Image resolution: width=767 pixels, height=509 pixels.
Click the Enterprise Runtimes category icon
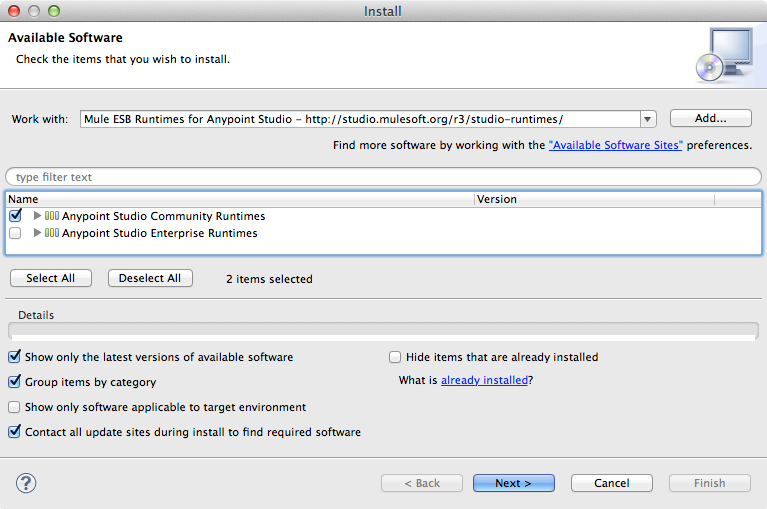[52, 233]
